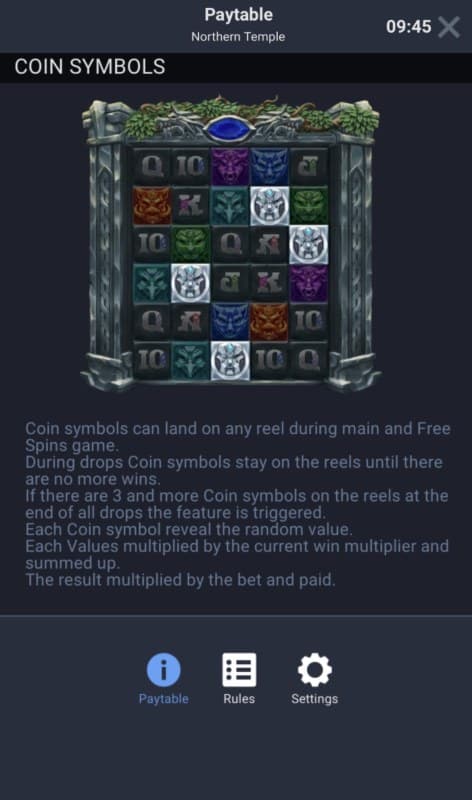Viewport: 472px width, 800px height.
Task: Click the coin symbols description text
Action: click(238, 504)
